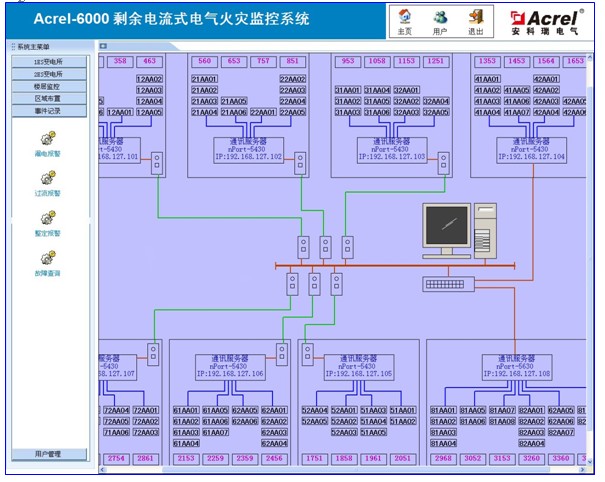605x482 pixels.
Task: Open 过流报警 gear icon in sidebar
Action: (48, 178)
